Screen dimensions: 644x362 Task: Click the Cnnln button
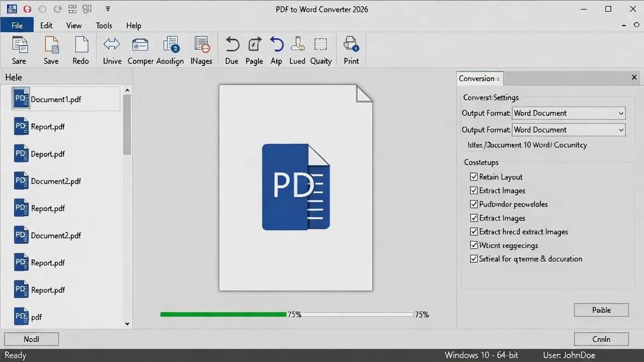pyautogui.click(x=601, y=339)
